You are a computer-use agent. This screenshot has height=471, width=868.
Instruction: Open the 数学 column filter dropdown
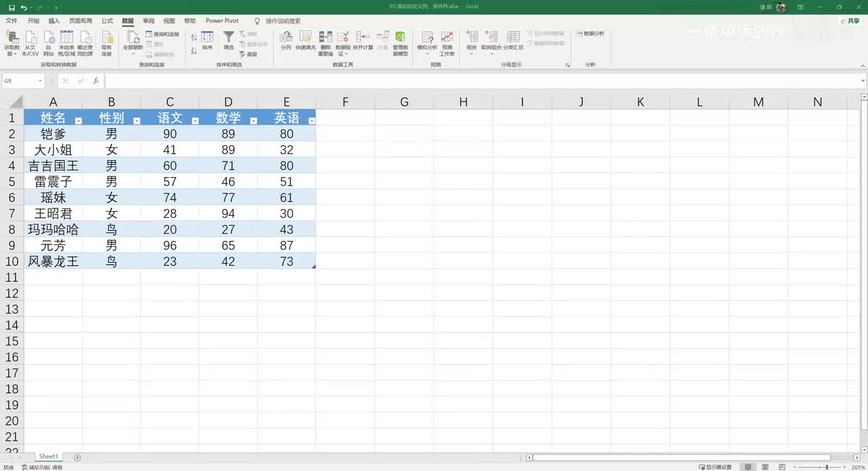tap(254, 121)
